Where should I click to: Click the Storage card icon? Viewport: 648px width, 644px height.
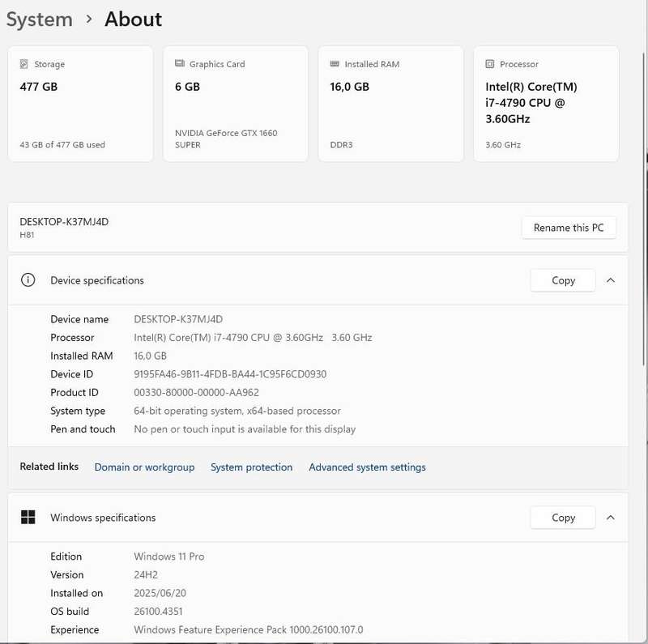[x=24, y=64]
